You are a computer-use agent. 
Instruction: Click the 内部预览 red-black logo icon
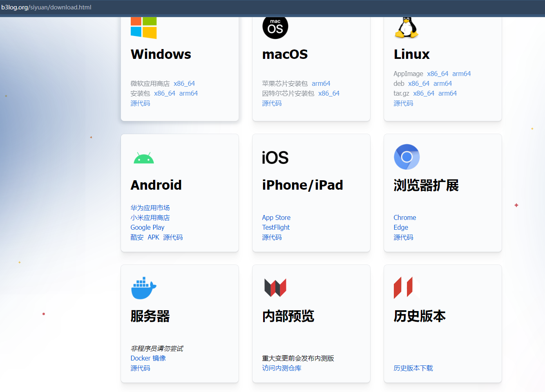click(275, 288)
